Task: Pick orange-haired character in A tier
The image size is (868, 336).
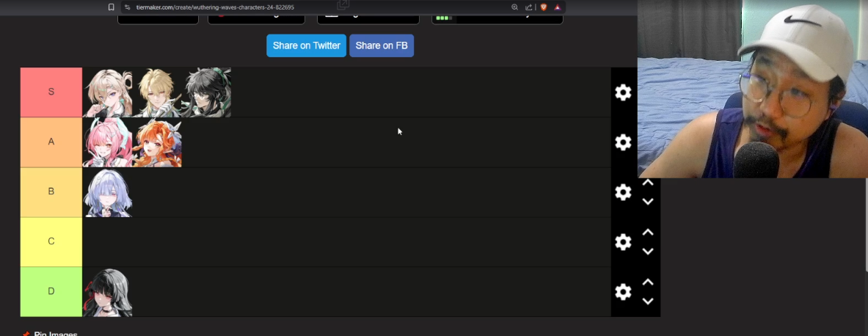Action: (x=157, y=142)
